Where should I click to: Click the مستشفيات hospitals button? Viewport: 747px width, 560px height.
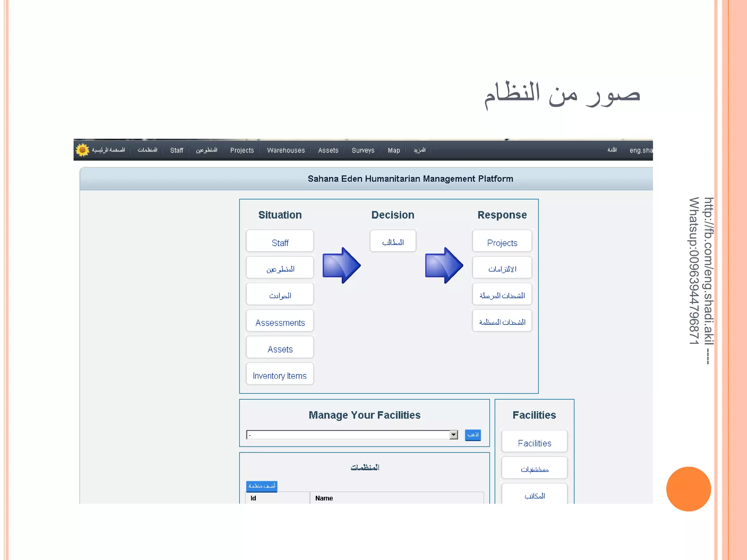pyautogui.click(x=534, y=468)
